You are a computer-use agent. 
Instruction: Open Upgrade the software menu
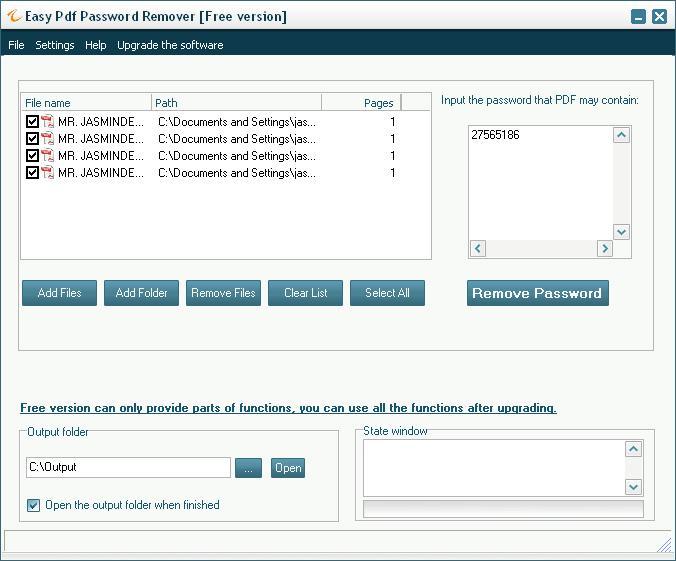[x=170, y=45]
